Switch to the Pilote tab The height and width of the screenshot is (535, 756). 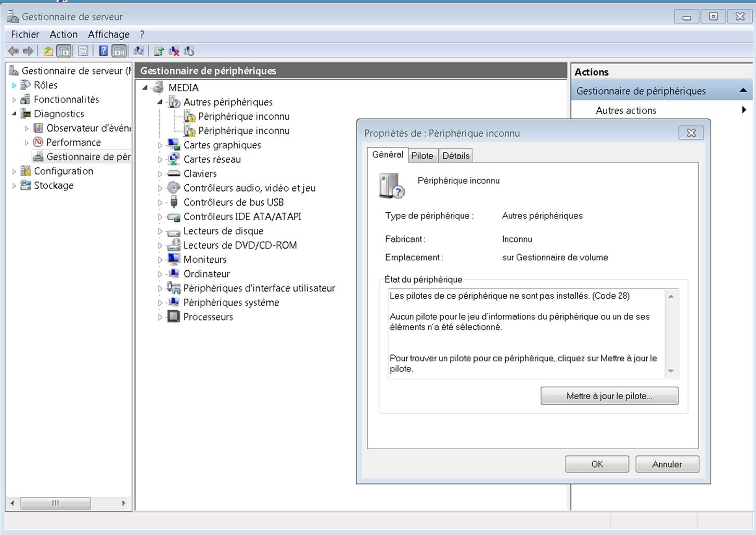point(422,156)
